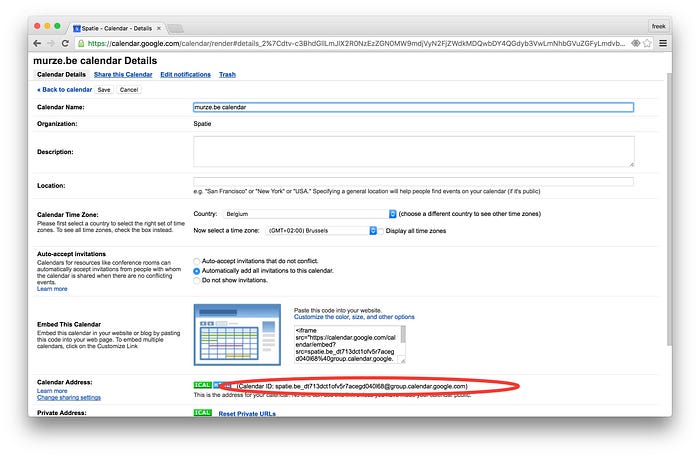
Task: Click the page vertical scrollbar
Action: pyautogui.click(x=669, y=209)
